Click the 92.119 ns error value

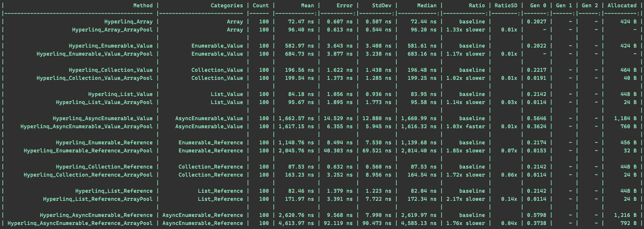[x=338, y=223]
